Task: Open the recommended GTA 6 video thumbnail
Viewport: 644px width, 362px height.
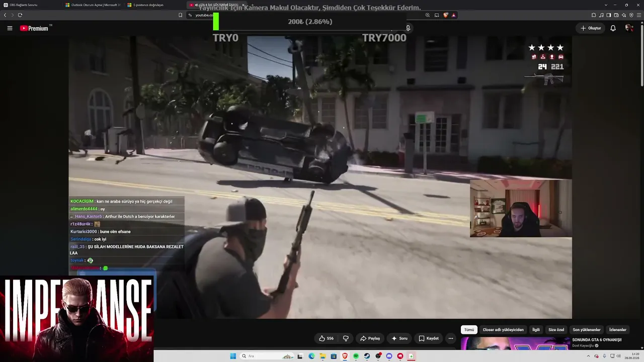Action: click(x=515, y=343)
